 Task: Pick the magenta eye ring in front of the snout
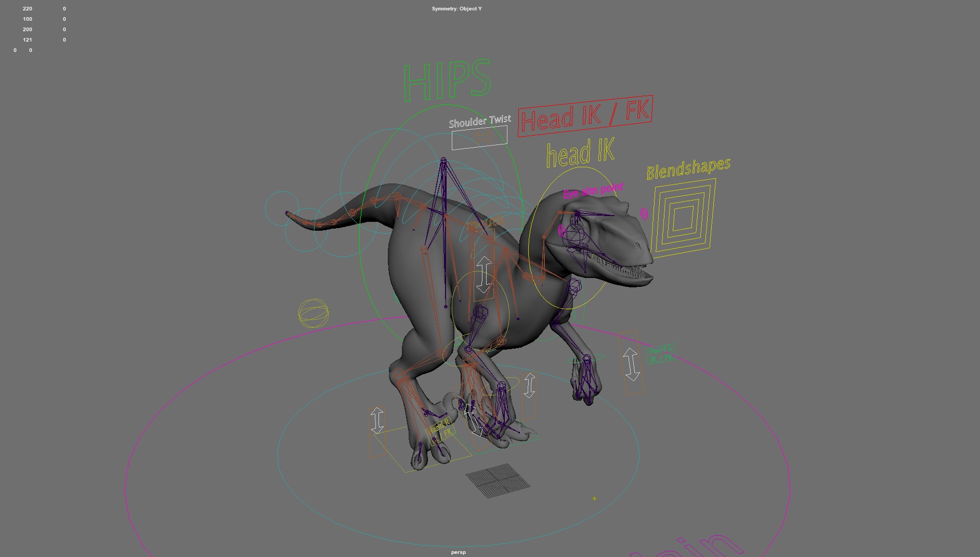point(644,214)
